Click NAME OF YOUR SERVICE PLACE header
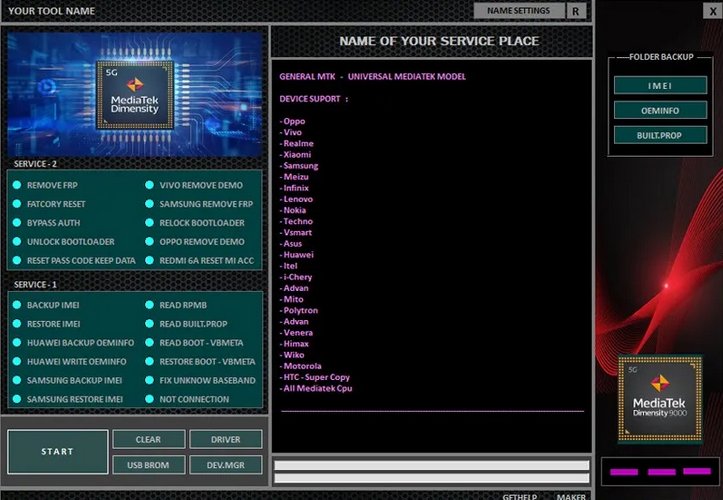This screenshot has height=500, width=723. 439,41
